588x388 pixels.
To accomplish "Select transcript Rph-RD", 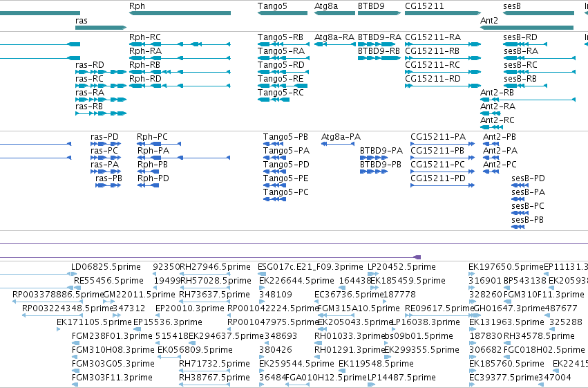I will point(145,79).
